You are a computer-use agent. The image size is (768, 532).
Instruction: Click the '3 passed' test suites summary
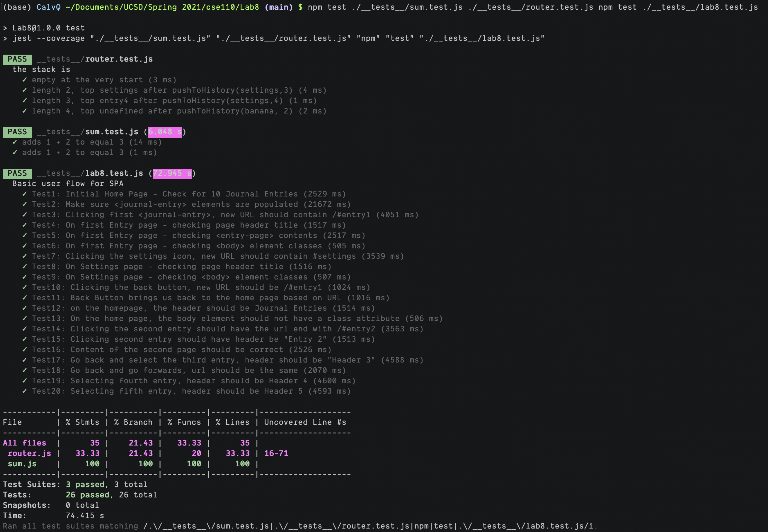85,485
